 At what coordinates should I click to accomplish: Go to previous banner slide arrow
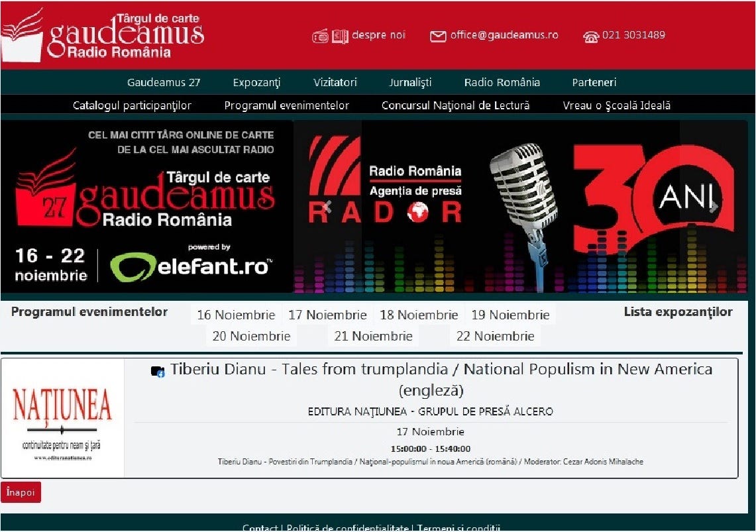[327, 207]
